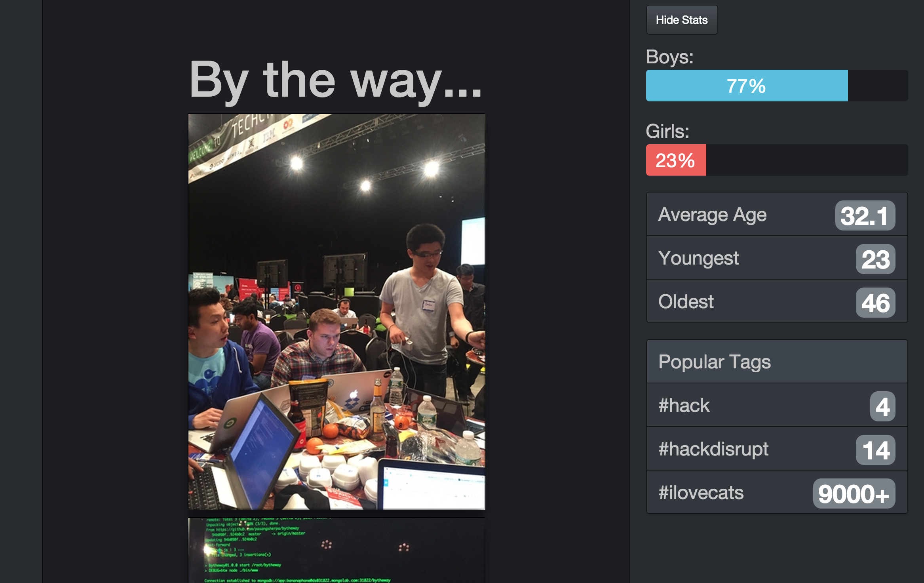Click the 32.1 average age badge
The height and width of the screenshot is (583, 924).
click(865, 215)
